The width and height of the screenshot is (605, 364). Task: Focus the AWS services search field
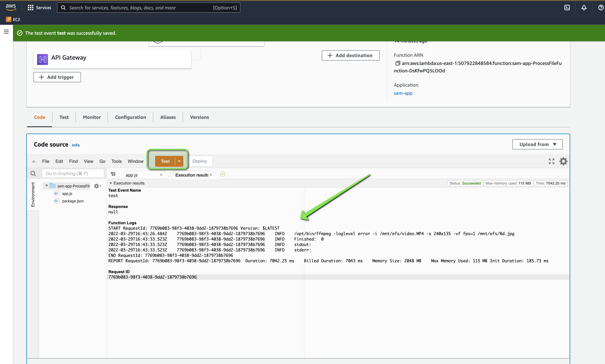pyautogui.click(x=148, y=7)
